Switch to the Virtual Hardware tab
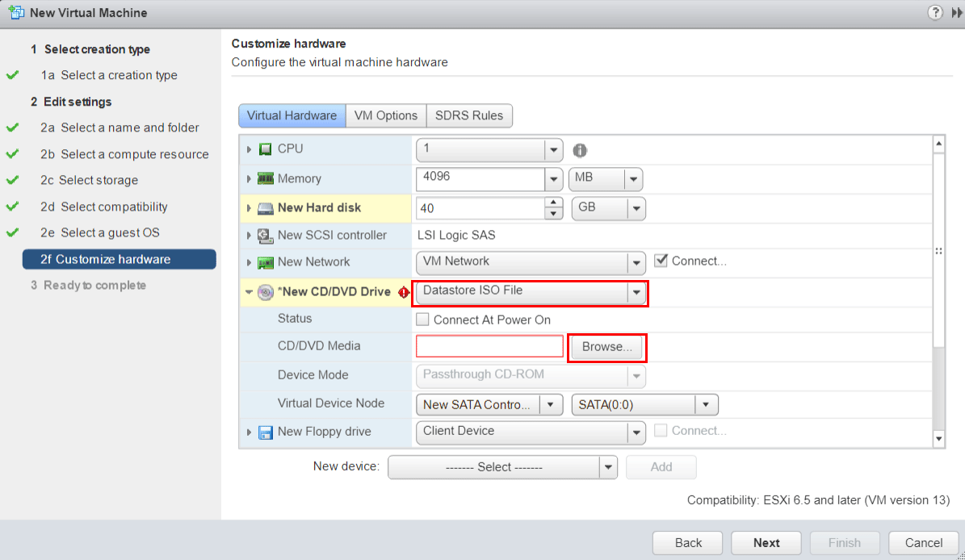Screen dimensions: 965x560 (292, 115)
